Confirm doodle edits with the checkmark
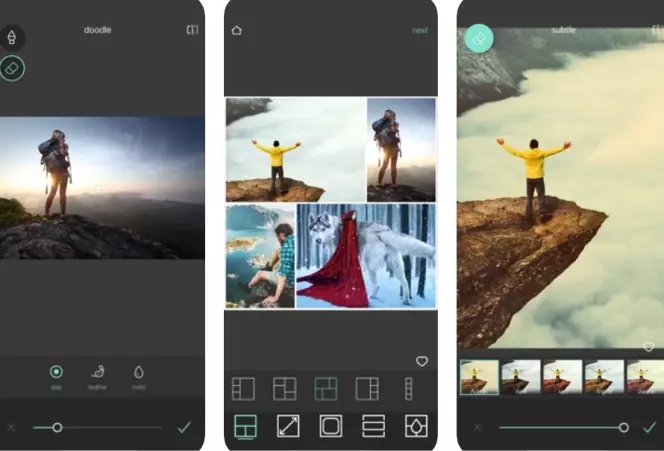Screen dimensions: 664x451 pyautogui.click(x=184, y=427)
